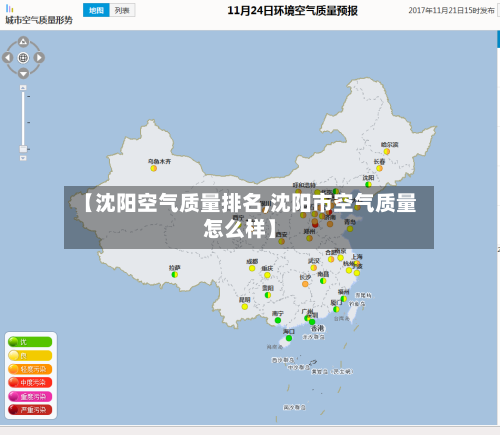Select the 贵阳 city marker

pyautogui.click(x=268, y=295)
